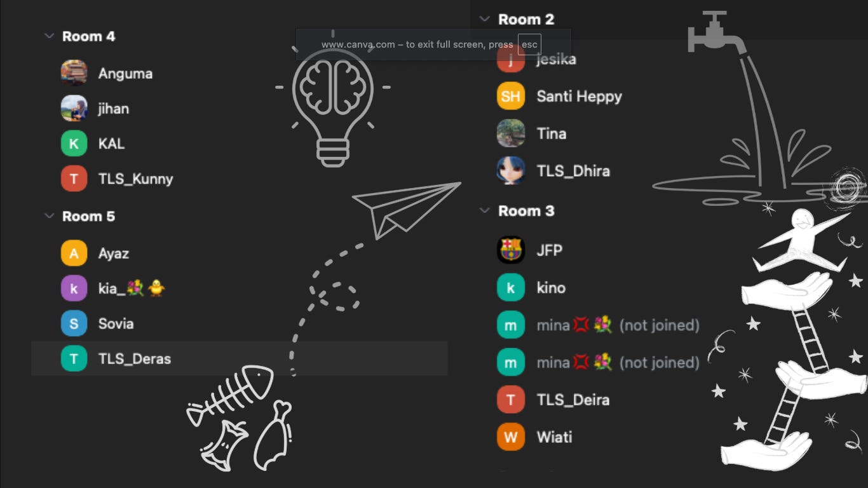The image size is (868, 488).
Task: Click the esc key hint in banner
Action: (529, 44)
